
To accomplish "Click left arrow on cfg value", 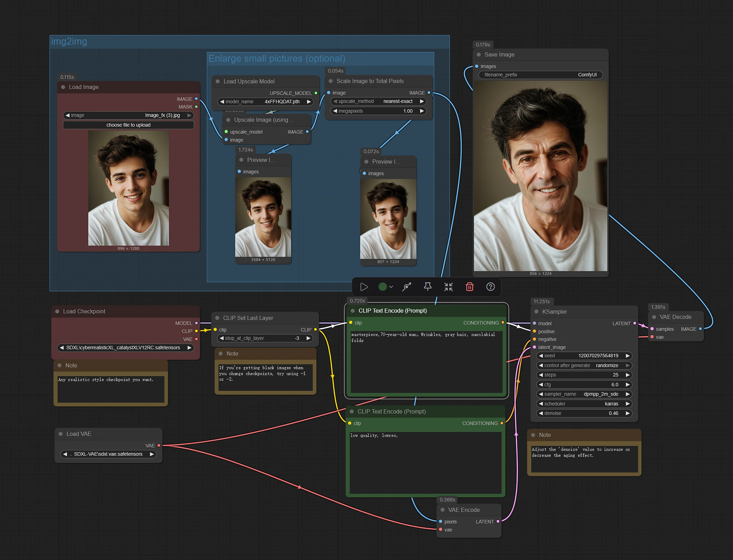I will [x=541, y=385].
